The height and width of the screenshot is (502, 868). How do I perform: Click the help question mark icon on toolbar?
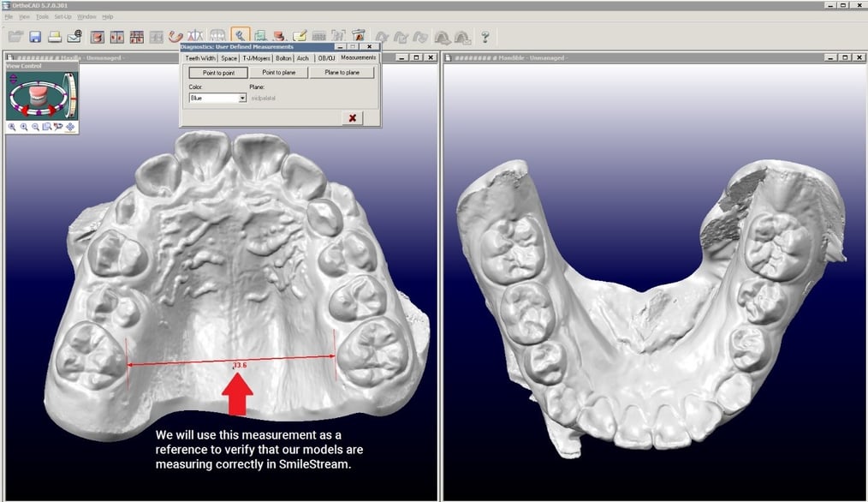click(x=484, y=35)
